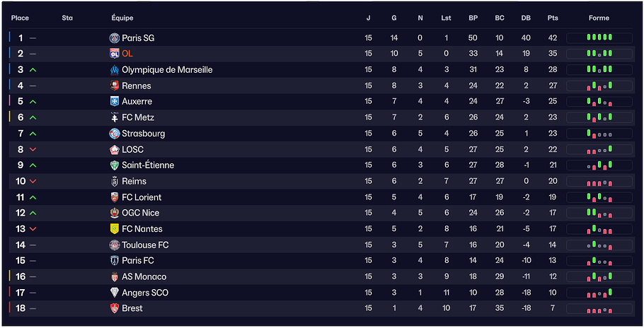Image resolution: width=644 pixels, height=328 pixels.
Task: Click the OL club logo icon
Action: (x=115, y=54)
